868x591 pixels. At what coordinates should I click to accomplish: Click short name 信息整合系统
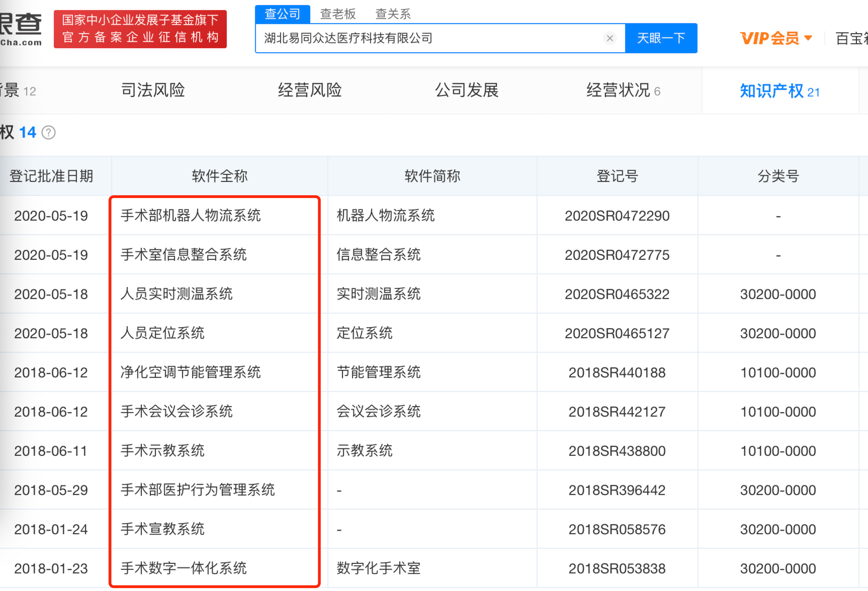click(379, 255)
